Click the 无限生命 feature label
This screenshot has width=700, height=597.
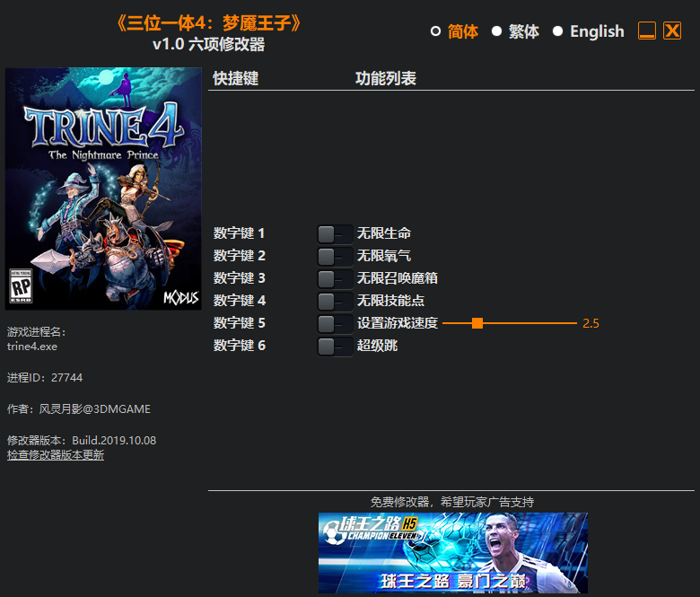click(x=384, y=233)
